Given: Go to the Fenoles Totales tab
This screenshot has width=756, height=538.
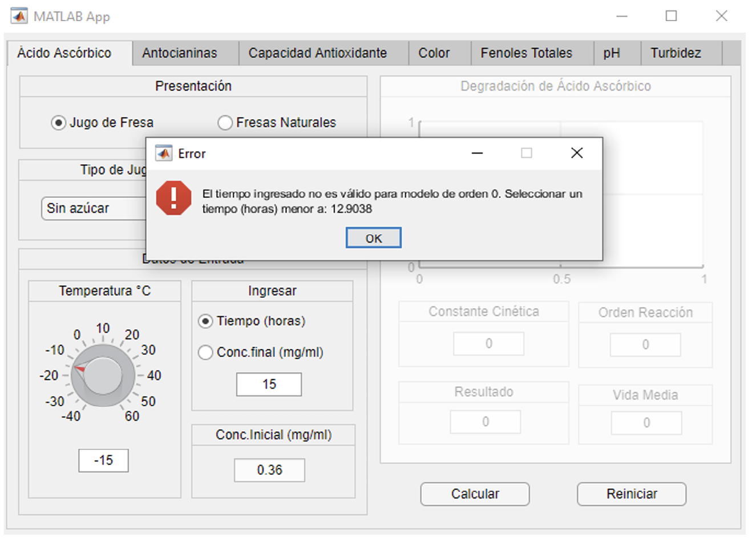Looking at the screenshot, I should pos(526,53).
